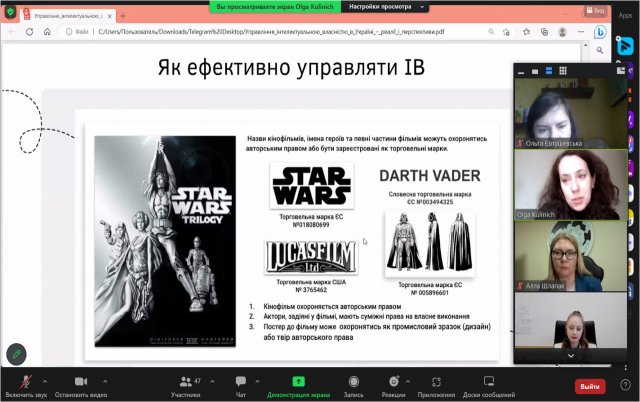Click the green encryption shield icon

[12, 14]
